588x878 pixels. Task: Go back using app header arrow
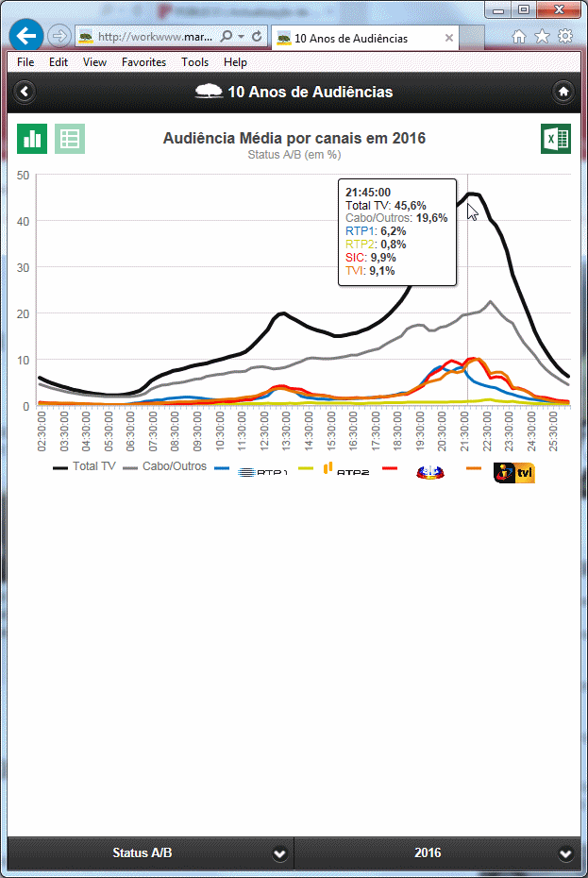[25, 92]
